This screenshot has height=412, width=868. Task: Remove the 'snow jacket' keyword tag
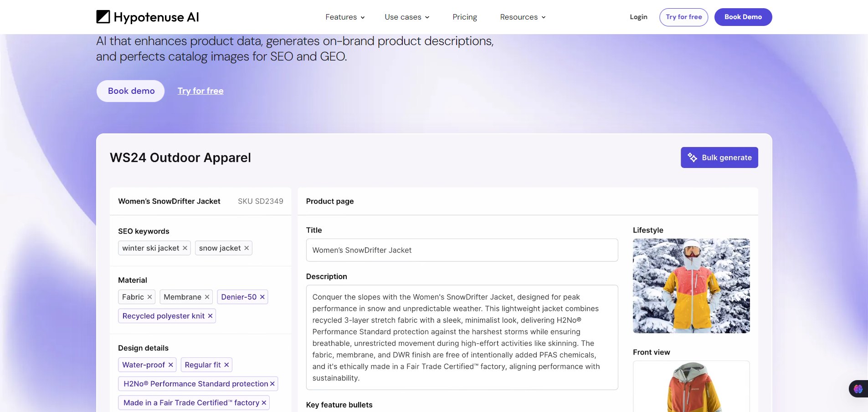point(247,248)
